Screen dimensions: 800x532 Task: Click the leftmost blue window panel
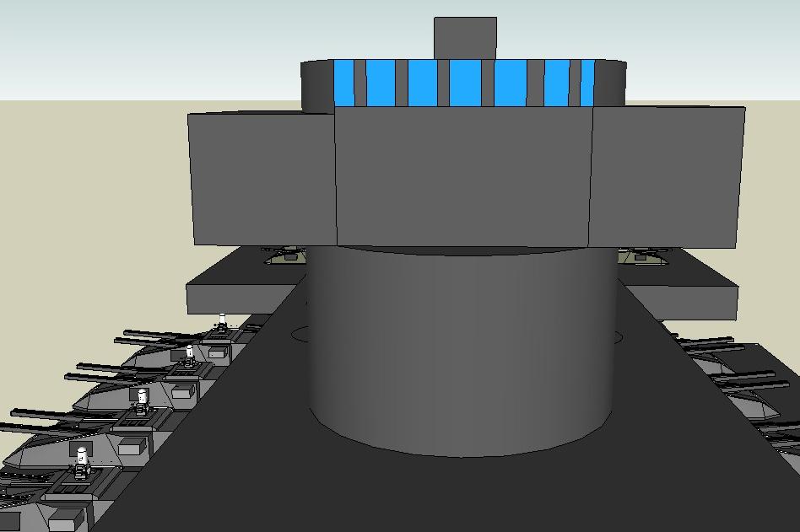tap(344, 83)
